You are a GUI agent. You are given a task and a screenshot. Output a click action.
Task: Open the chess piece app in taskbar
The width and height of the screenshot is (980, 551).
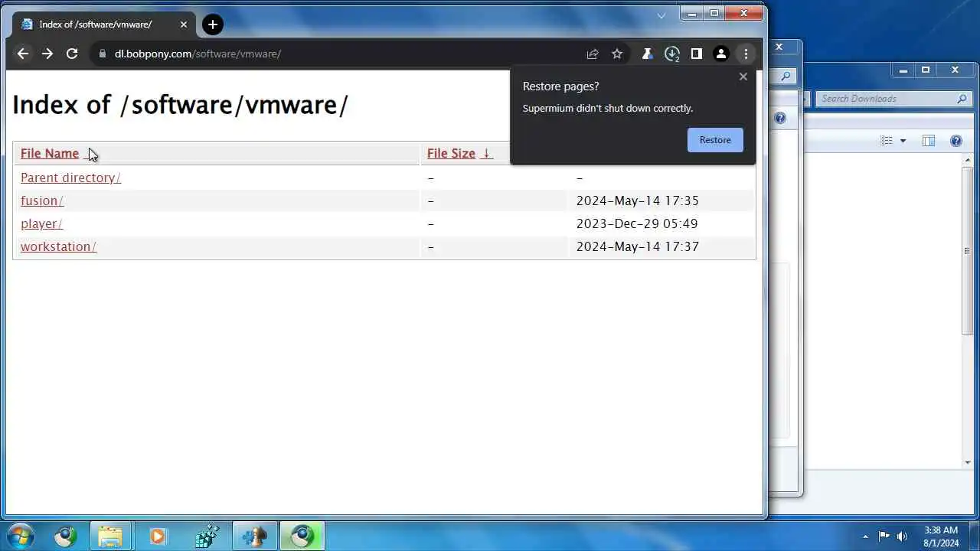pos(254,536)
